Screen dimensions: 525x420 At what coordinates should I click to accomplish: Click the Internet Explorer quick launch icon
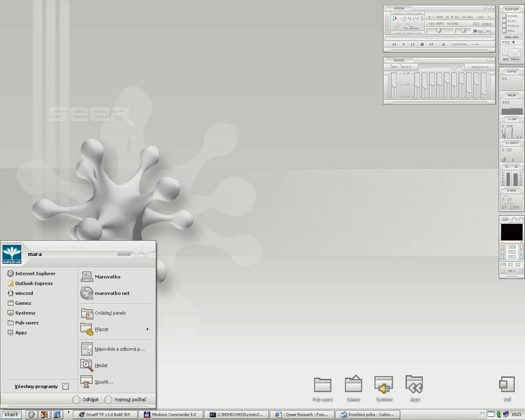(57, 415)
